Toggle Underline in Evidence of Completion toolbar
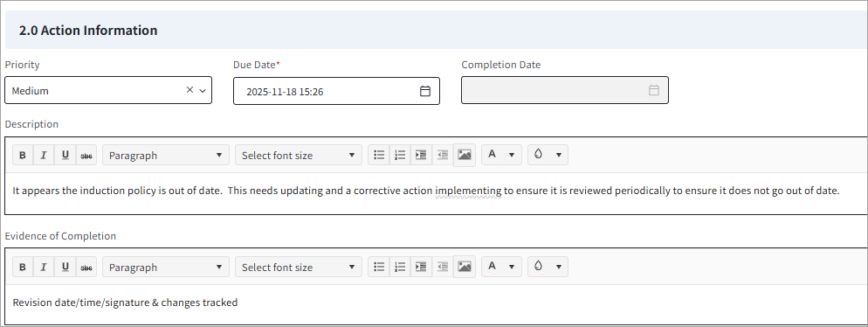Screen dimensions: 868x327 tap(65, 268)
